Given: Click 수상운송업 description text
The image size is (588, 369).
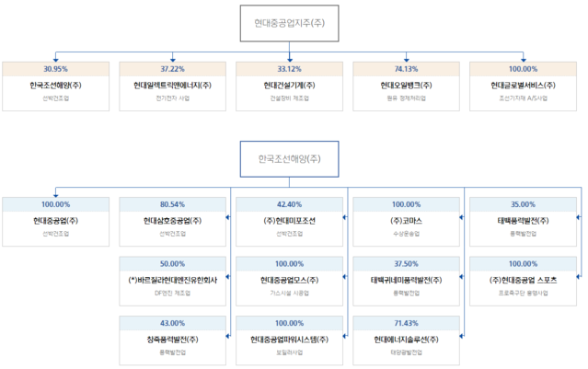Looking at the screenshot, I should point(406,234).
